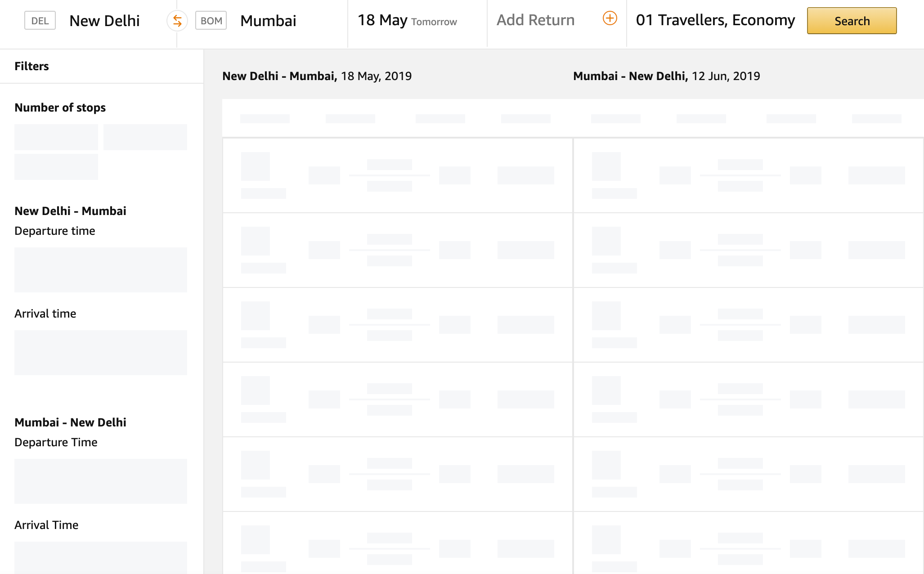
Task: Click first stops filter placeholder option
Action: coord(56,137)
